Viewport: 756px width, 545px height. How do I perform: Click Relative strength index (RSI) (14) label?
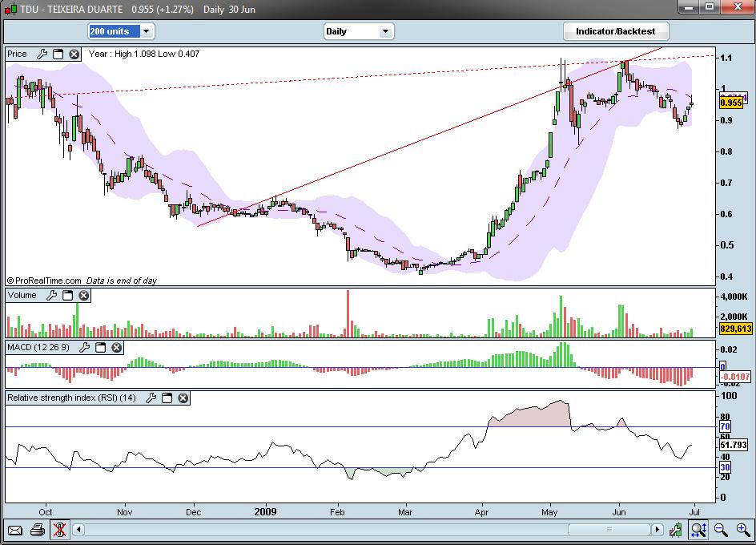pyautogui.click(x=71, y=398)
